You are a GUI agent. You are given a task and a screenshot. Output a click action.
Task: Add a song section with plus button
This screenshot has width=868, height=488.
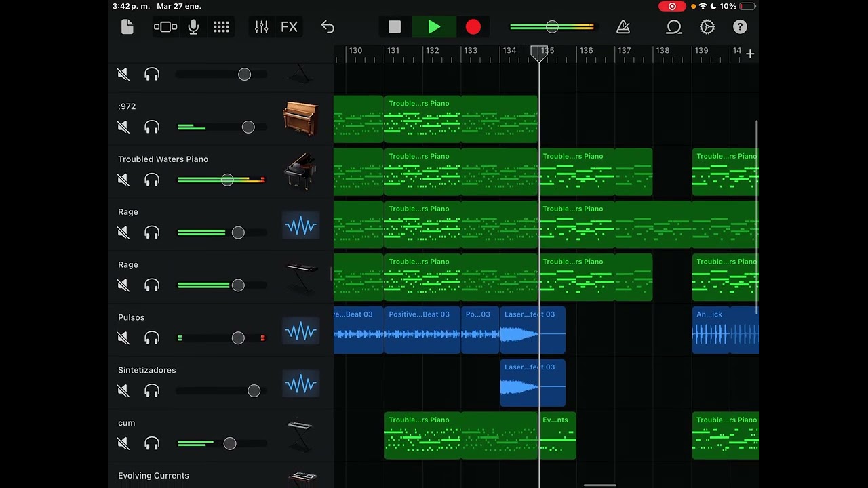click(750, 54)
